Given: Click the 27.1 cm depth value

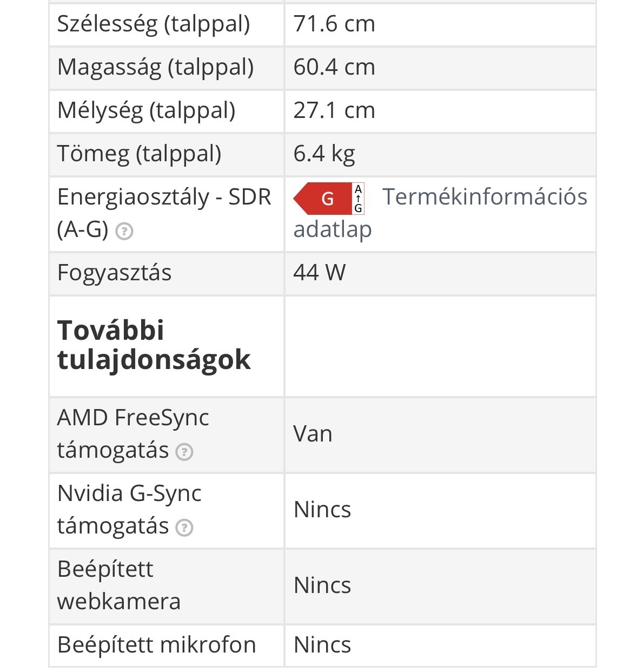Looking at the screenshot, I should [334, 111].
